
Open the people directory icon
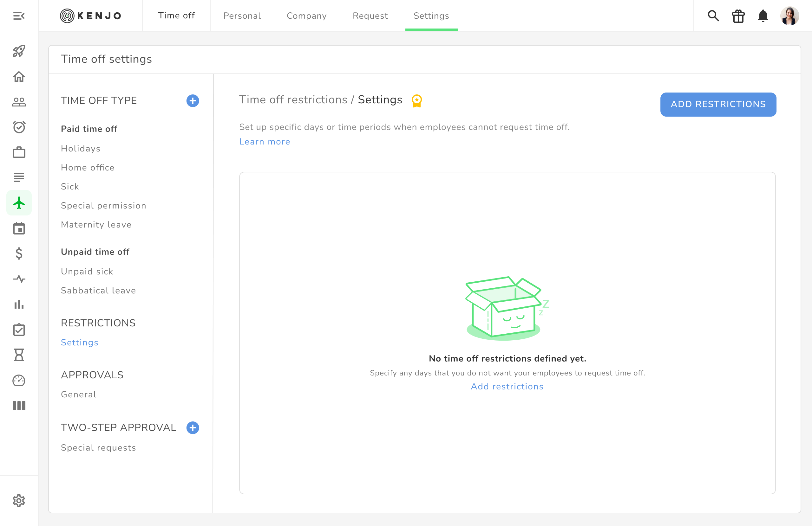point(19,102)
